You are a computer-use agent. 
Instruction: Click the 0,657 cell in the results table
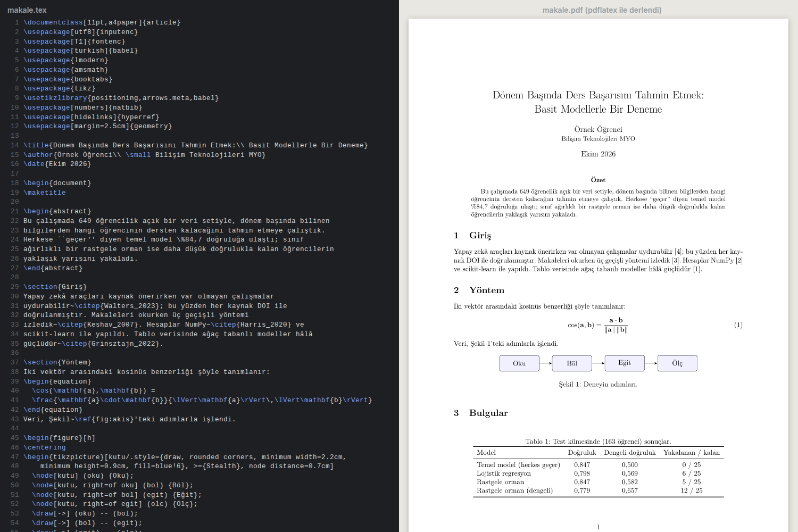630,491
